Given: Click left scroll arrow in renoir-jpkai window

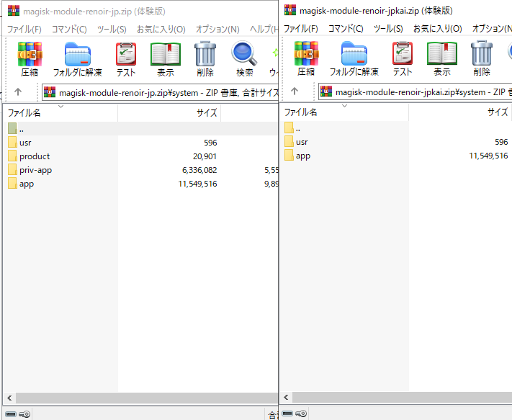Looking at the screenshot, I should (286, 397).
